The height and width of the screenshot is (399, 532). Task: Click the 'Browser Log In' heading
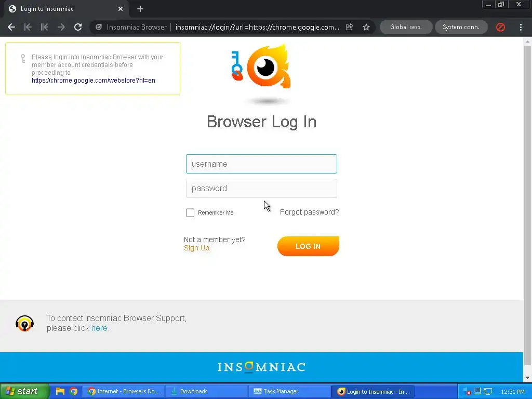click(262, 122)
